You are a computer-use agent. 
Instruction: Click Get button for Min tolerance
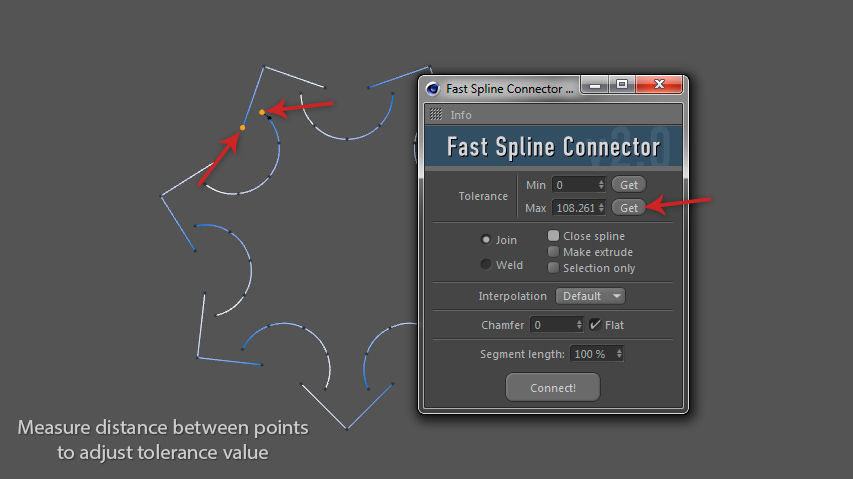629,185
